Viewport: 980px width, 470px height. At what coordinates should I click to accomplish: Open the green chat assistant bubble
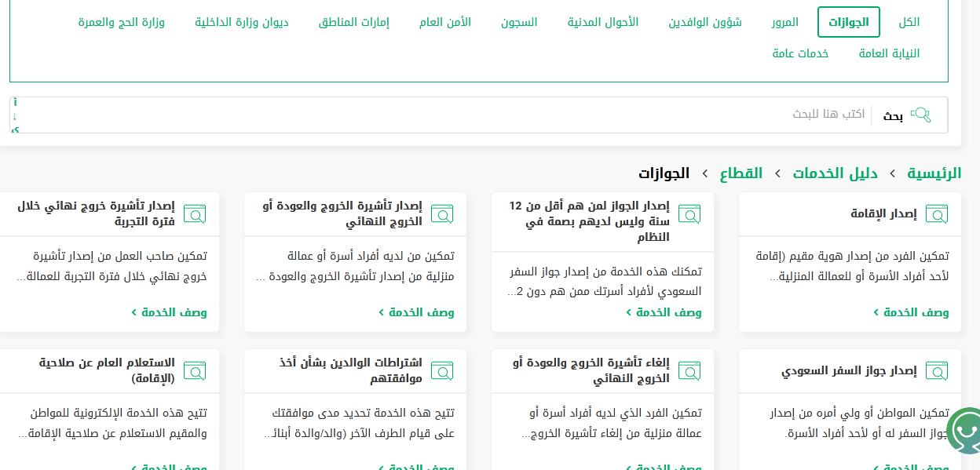pos(964,430)
